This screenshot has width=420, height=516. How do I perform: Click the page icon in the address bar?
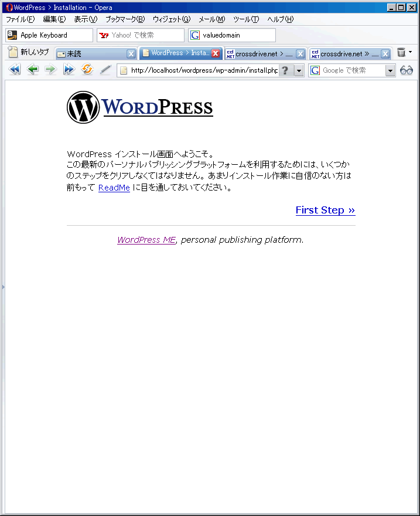tap(124, 70)
